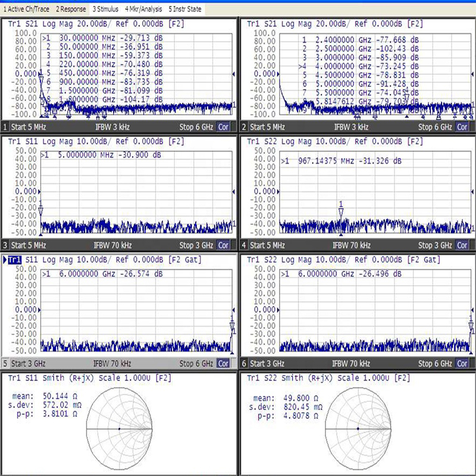The width and height of the screenshot is (476, 476).
Task: Select marker row '2.5000000 GHz -102.43 dB'
Action: [x=360, y=49]
